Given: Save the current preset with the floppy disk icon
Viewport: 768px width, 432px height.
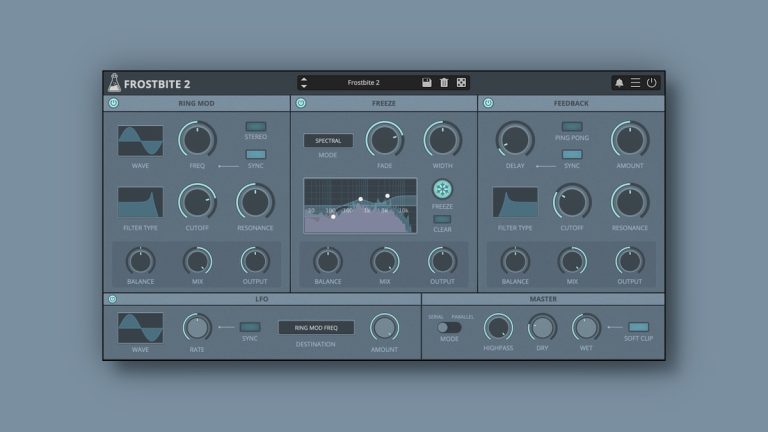Looking at the screenshot, I should click(x=427, y=83).
